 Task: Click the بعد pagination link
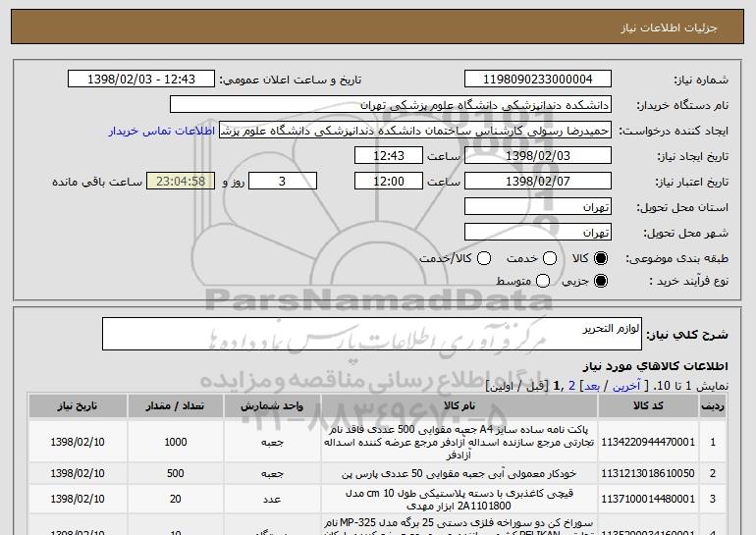pos(592,386)
